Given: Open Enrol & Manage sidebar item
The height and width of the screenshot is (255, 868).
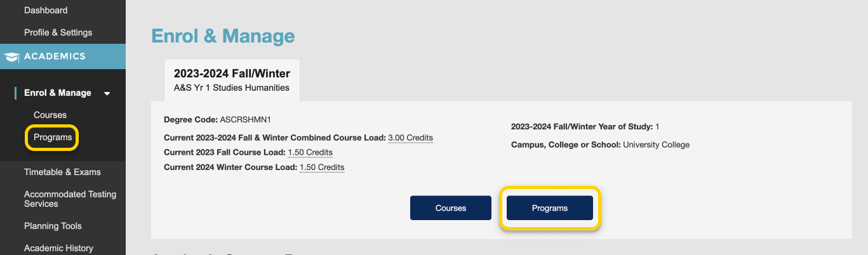Looking at the screenshot, I should pos(58,93).
